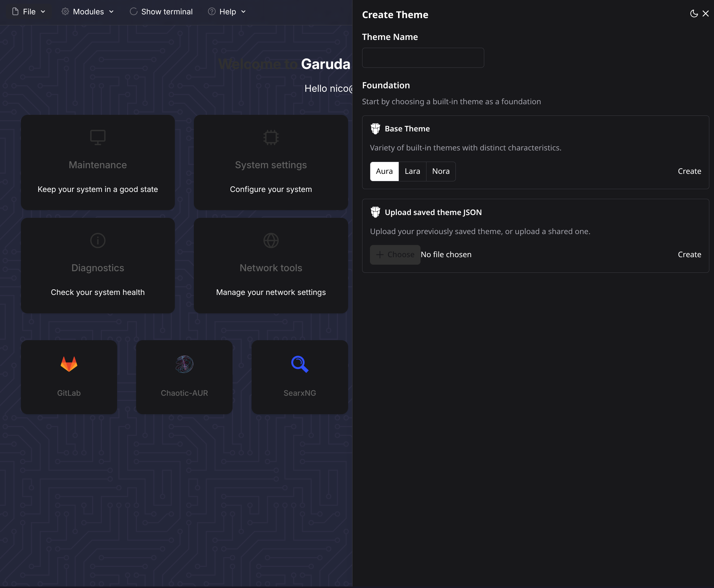Image resolution: width=714 pixels, height=588 pixels.
Task: Select the Aura base theme option
Action: point(384,171)
